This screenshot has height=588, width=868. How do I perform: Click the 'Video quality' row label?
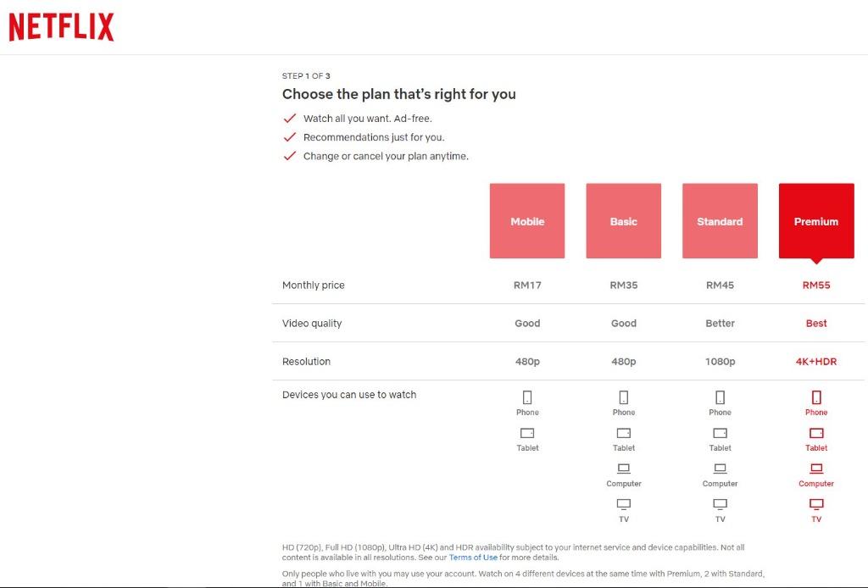tap(312, 323)
